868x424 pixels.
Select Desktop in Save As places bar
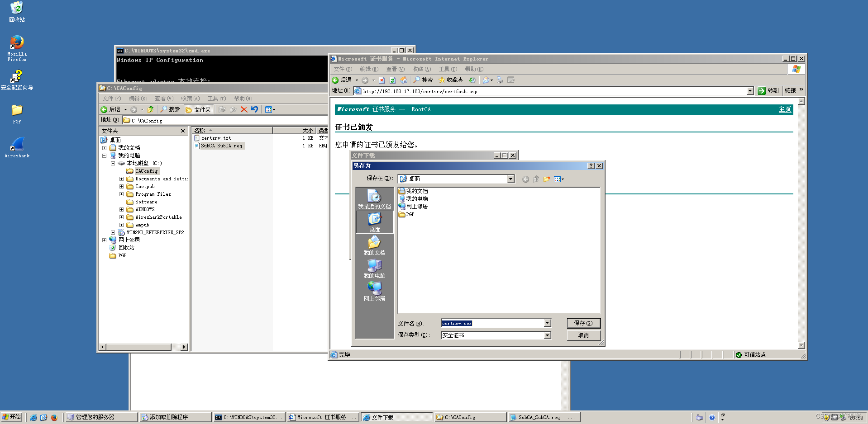pyautogui.click(x=374, y=222)
